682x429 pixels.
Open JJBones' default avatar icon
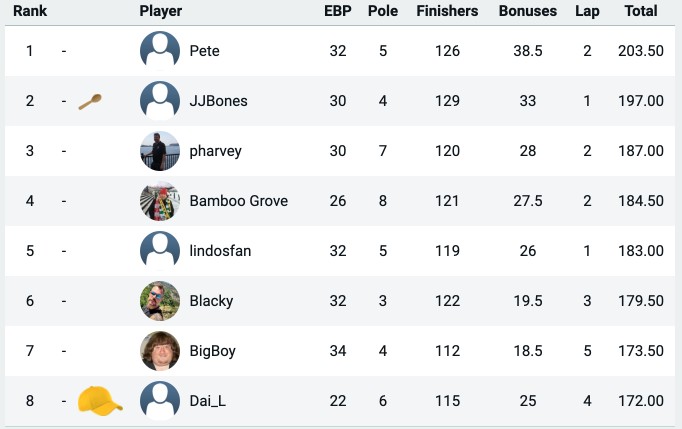tap(160, 101)
